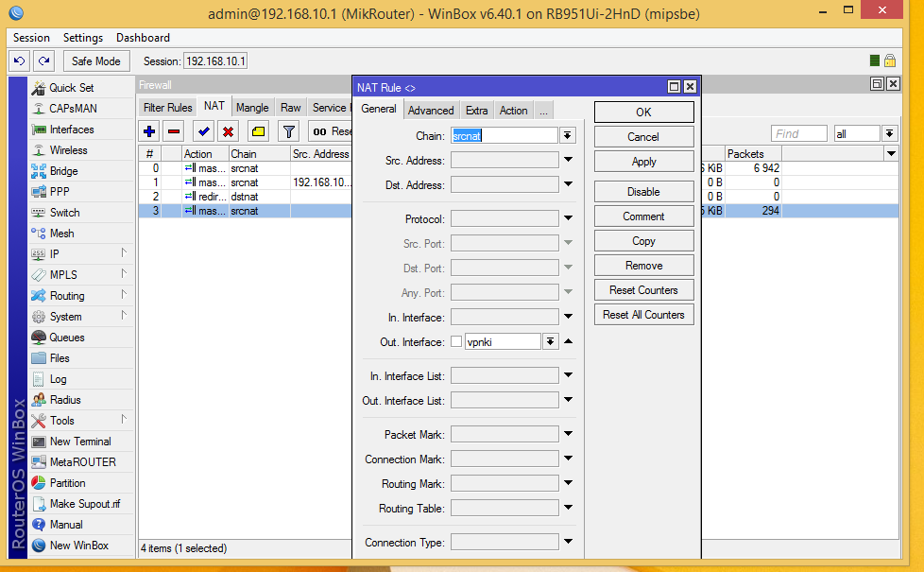924x572 pixels.
Task: Switch to Filter Rules tab
Action: [x=168, y=108]
